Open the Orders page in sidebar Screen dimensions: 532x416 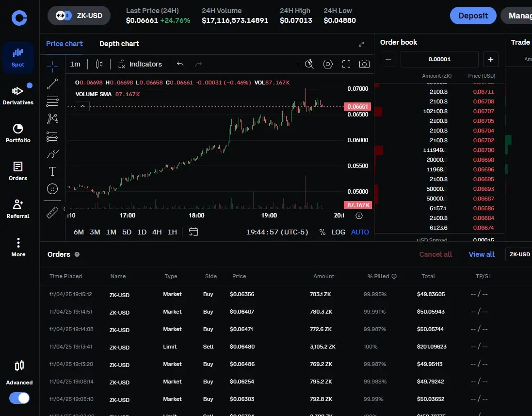pyautogui.click(x=18, y=171)
